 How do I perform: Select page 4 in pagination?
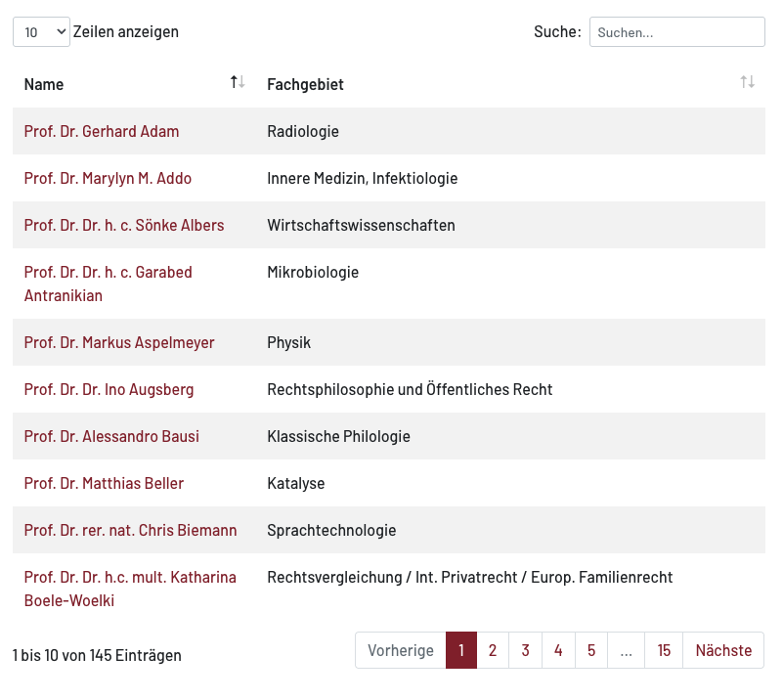click(x=558, y=650)
